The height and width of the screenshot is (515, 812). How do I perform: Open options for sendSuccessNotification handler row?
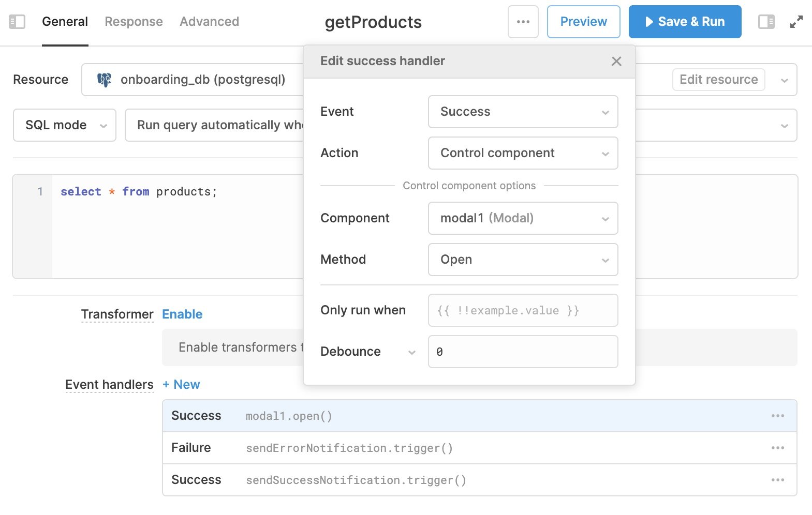pos(778,480)
